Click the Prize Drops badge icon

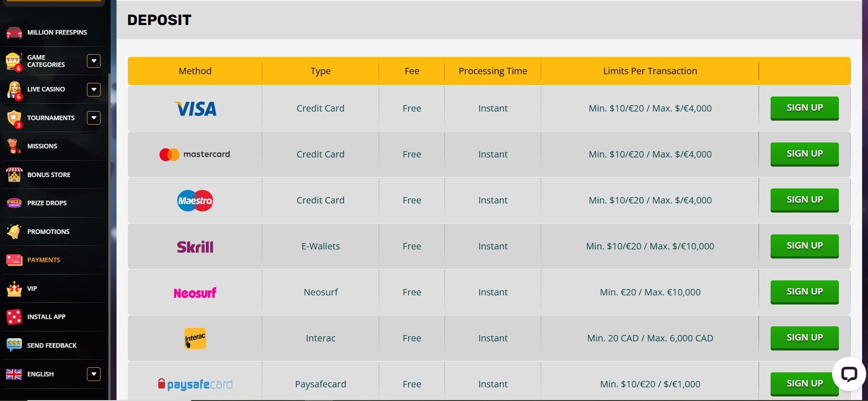point(14,203)
